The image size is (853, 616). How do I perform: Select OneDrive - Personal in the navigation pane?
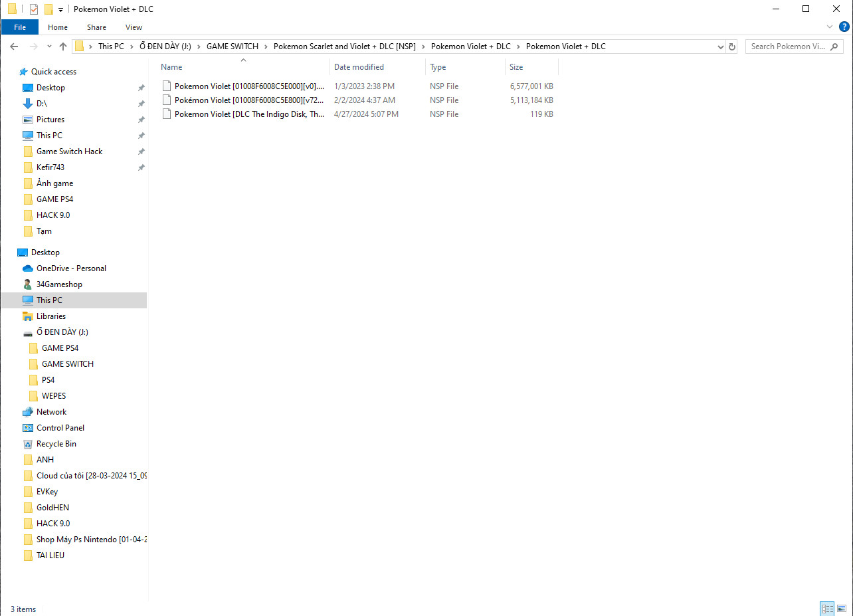click(x=71, y=268)
